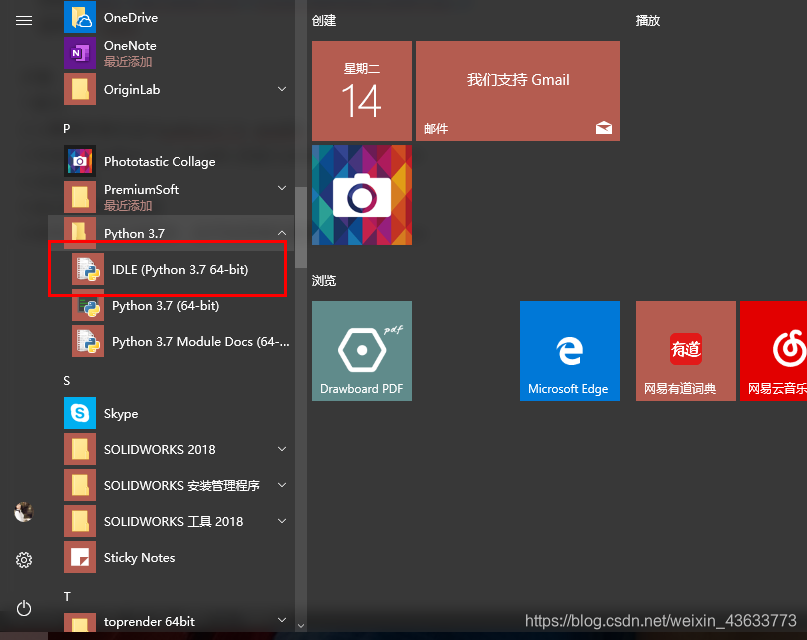
Task: Open the Phototastic camera tile
Action: tap(362, 195)
